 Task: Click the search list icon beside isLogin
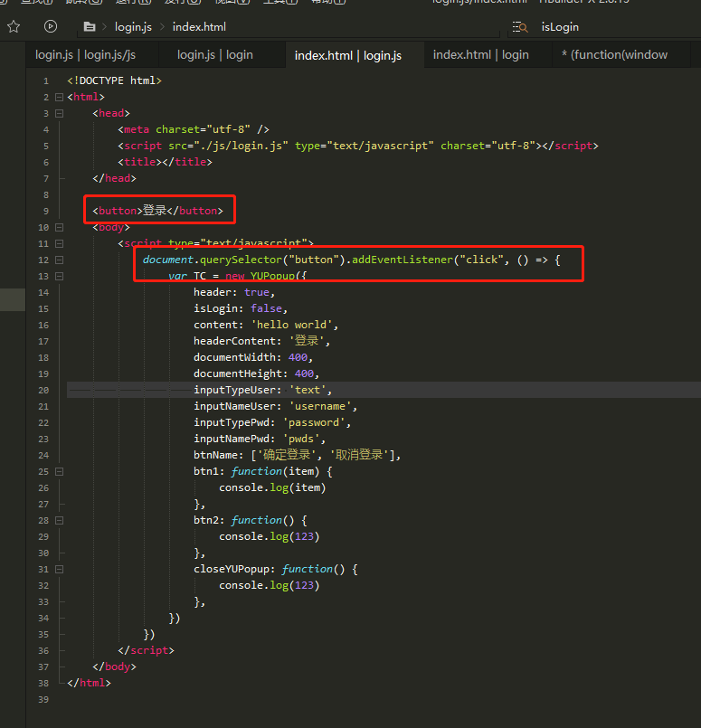pyautogui.click(x=520, y=27)
